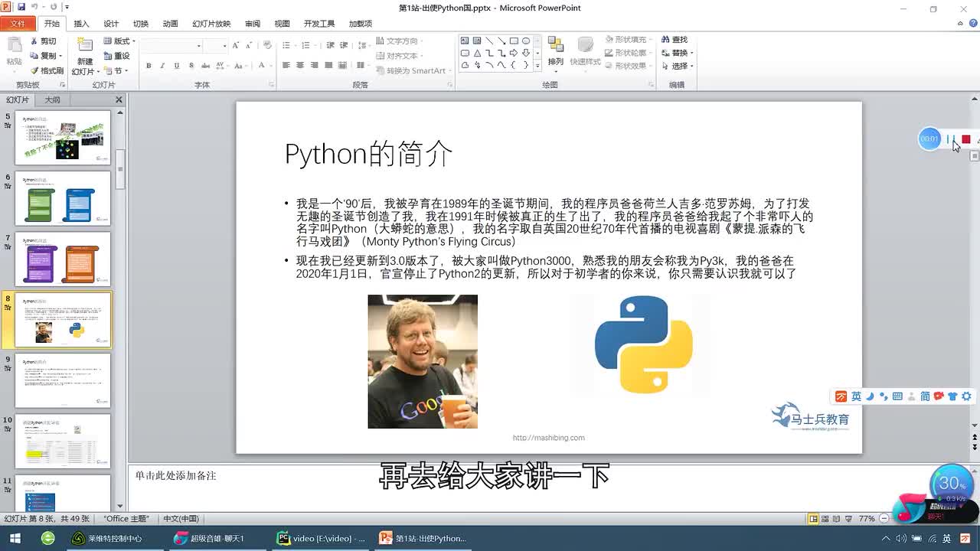Select the Oval shape in the gallery
This screenshot has width=980, height=551.
pos(526,41)
